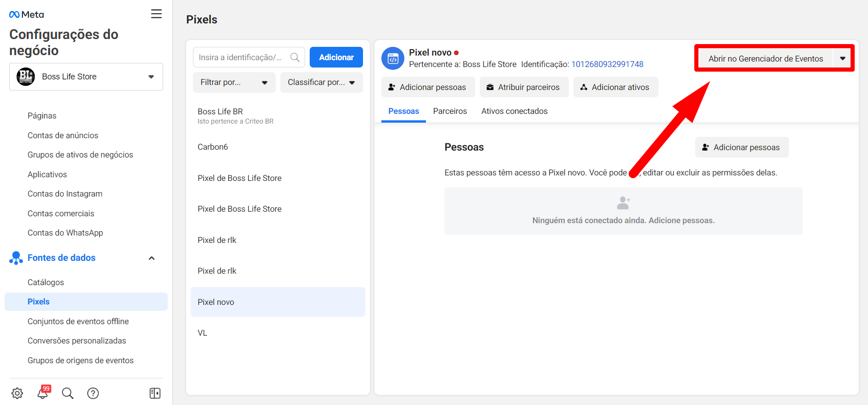Screen dimensions: 868x405
Task: Select Pixels in the sidebar
Action: click(86, 302)
